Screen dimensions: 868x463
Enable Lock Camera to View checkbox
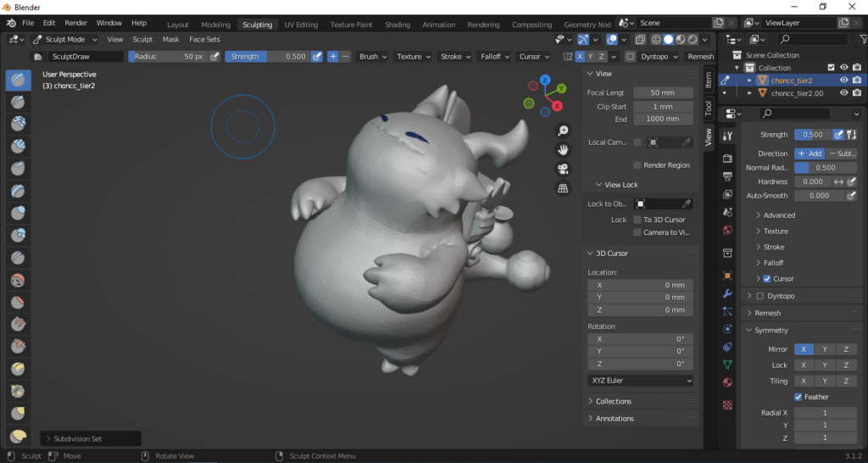(x=637, y=232)
